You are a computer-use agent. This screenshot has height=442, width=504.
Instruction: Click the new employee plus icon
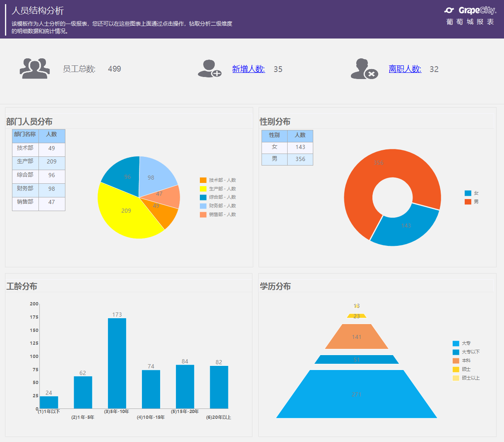(x=209, y=68)
